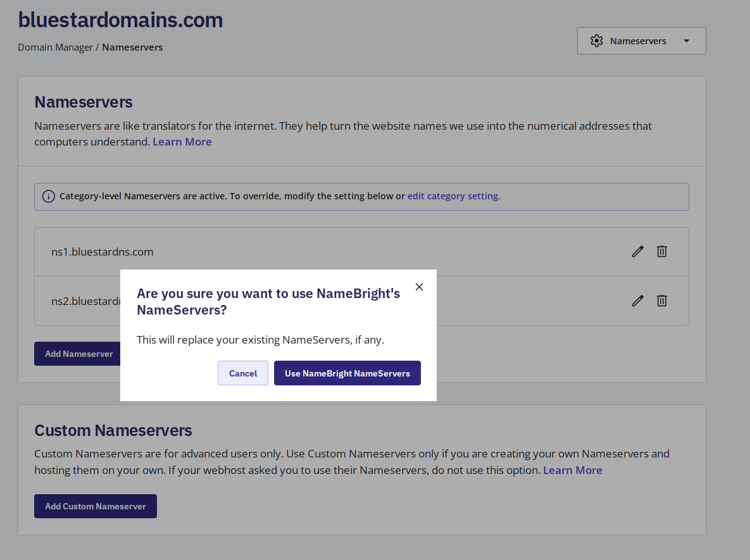Cancel the NameBright nameservers dialog
The image size is (750, 560).
click(243, 373)
